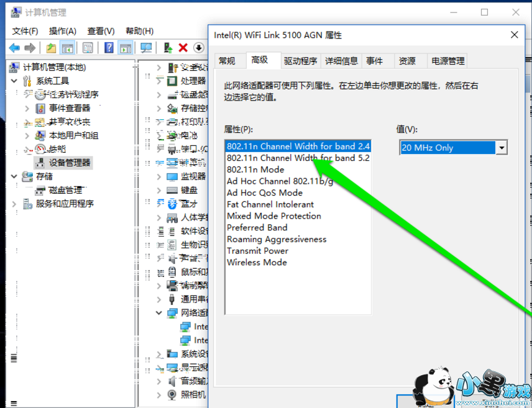The image size is (532, 408).
Task: Collapse the 网络适配器 device category
Action: pos(158,313)
